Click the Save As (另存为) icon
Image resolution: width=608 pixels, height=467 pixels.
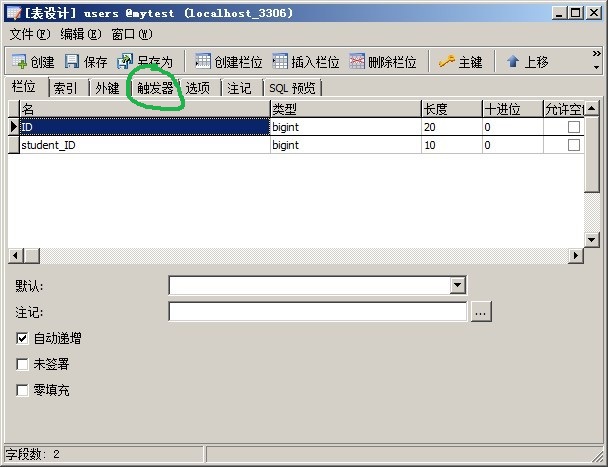[125, 61]
